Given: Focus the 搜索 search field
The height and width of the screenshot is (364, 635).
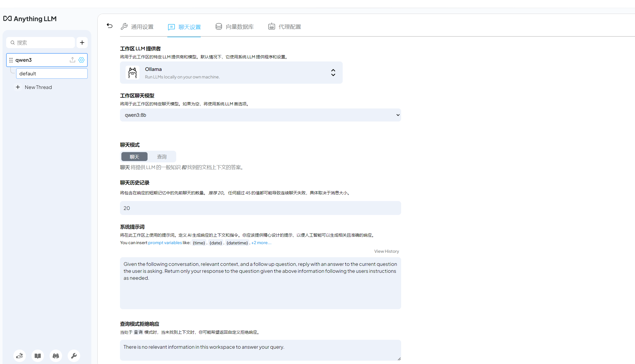Looking at the screenshot, I should coord(41,43).
